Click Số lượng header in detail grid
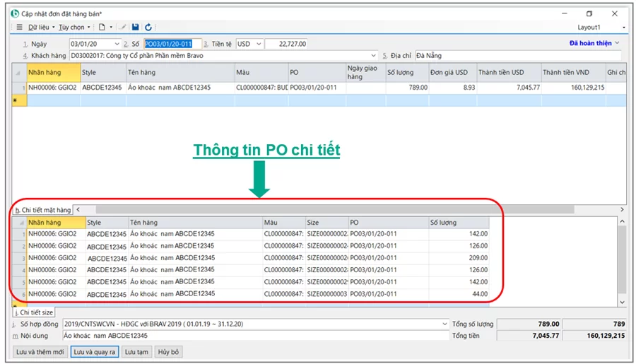The width and height of the screenshot is (636, 364). click(x=459, y=223)
